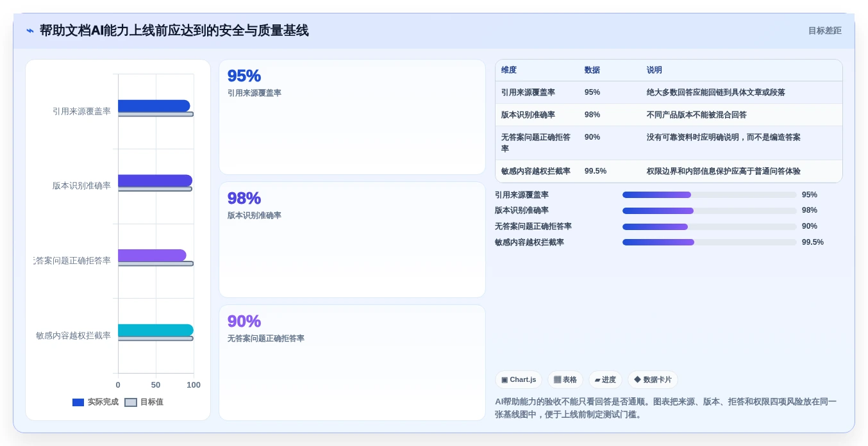Click the 数据 column header
This screenshot has width=868, height=446.
[592, 70]
